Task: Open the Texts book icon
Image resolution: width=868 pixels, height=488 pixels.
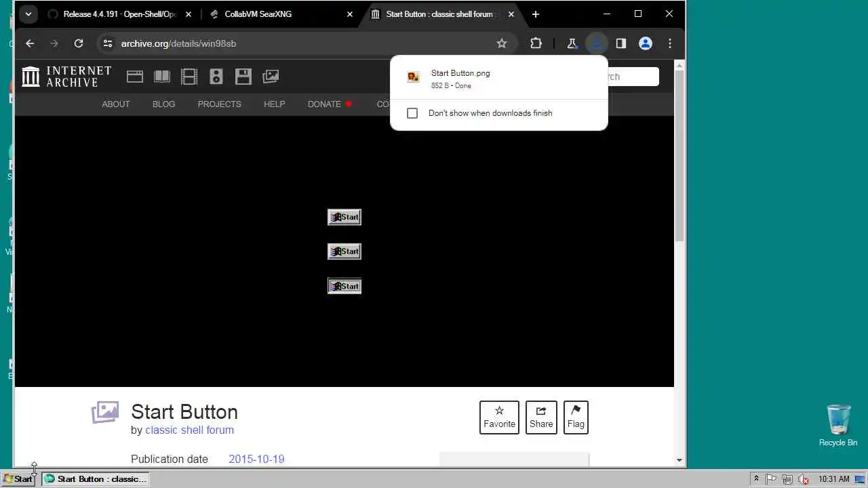Action: coord(162,77)
